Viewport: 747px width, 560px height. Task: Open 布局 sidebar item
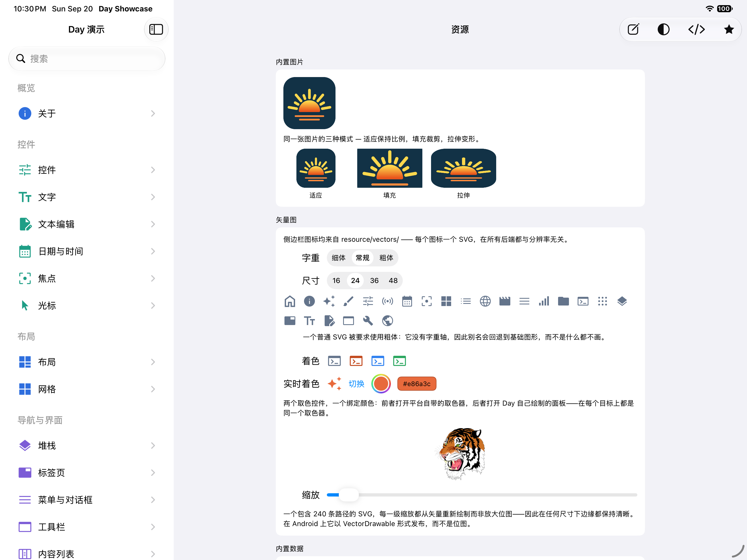tap(87, 362)
